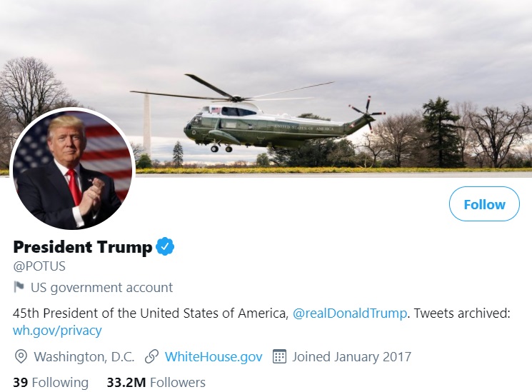532x392 pixels.
Task: Click flag icon beside US government account
Action: pyautogui.click(x=19, y=288)
